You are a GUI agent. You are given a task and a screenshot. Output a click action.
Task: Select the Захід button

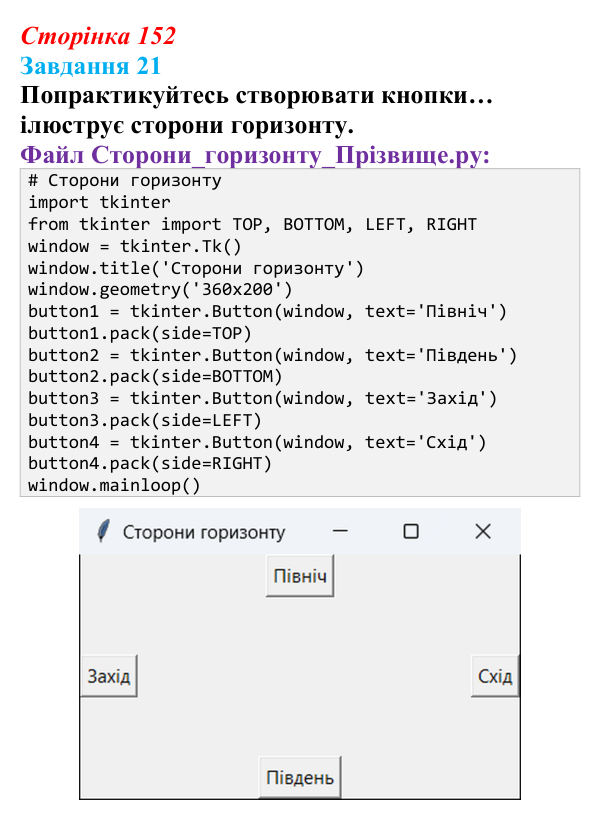coord(109,676)
